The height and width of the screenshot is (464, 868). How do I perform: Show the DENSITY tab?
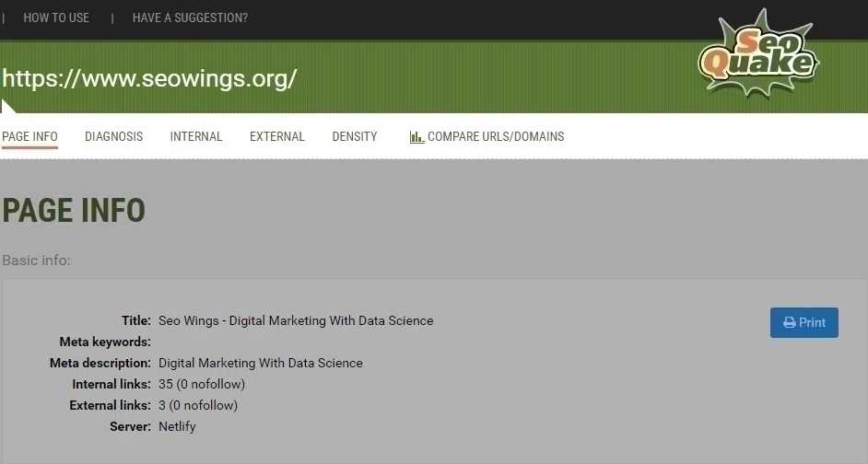point(355,136)
